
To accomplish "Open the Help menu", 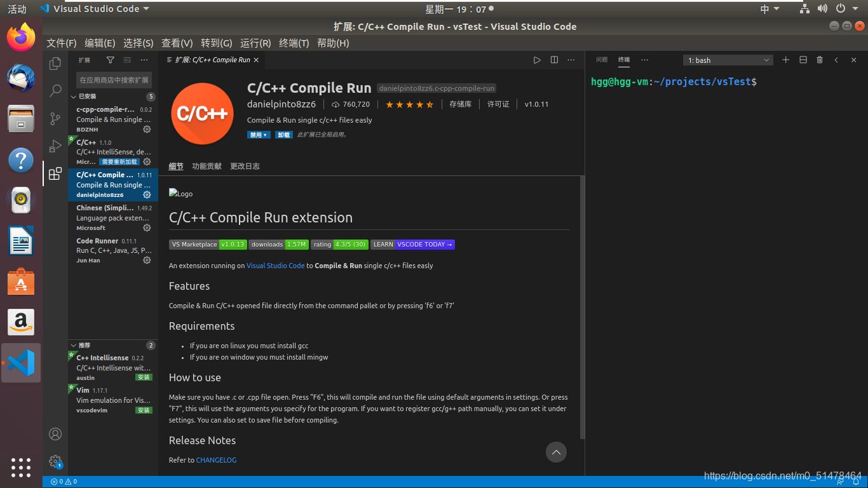I will coord(333,43).
